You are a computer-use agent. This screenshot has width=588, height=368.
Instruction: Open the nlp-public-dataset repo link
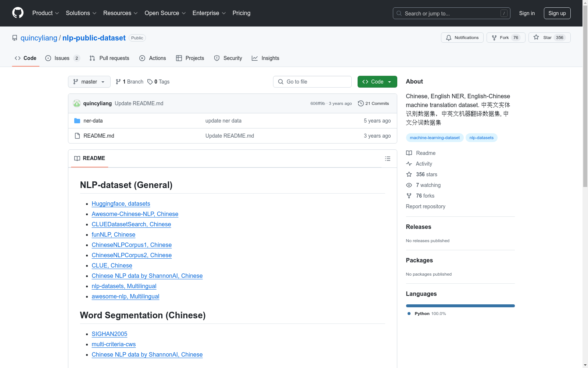click(x=94, y=38)
